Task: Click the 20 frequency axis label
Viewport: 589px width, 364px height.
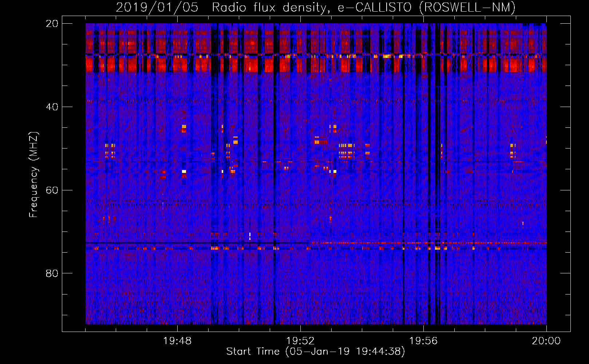Action: pyautogui.click(x=52, y=24)
